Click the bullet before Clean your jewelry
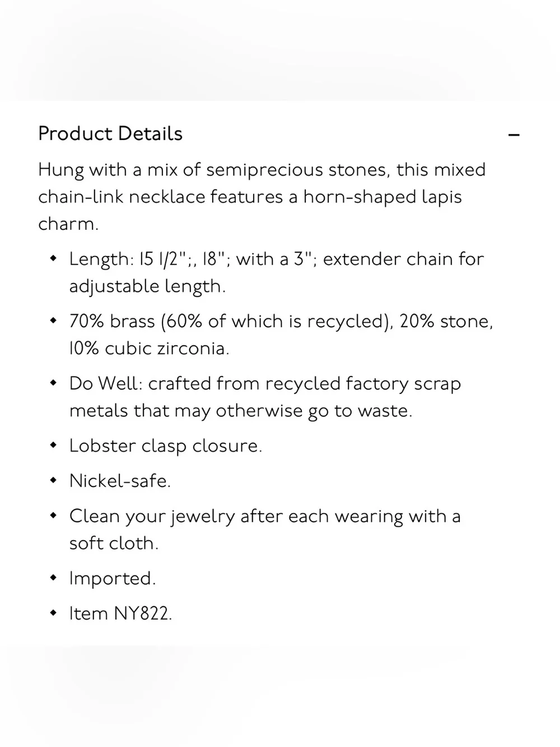The image size is (560, 747). click(x=53, y=516)
